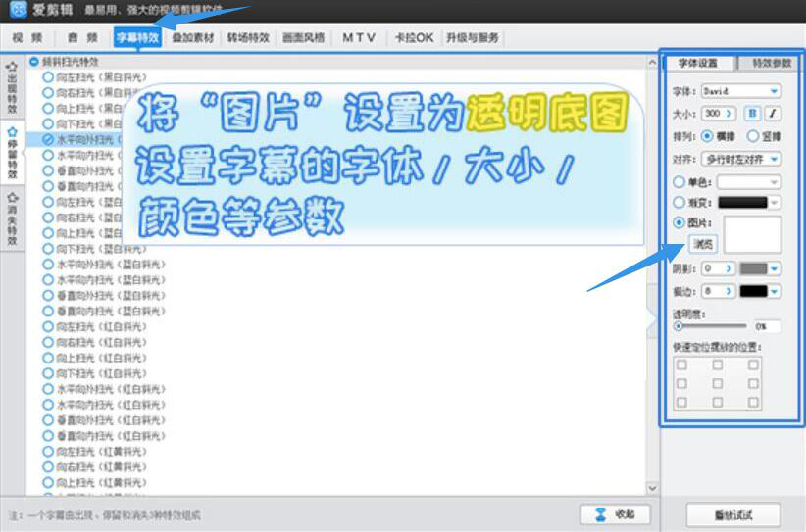Open 出现特效 side tab

click(x=12, y=88)
